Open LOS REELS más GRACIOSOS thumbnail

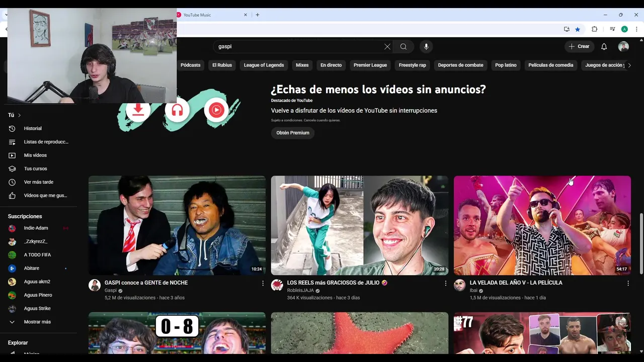tap(360, 225)
